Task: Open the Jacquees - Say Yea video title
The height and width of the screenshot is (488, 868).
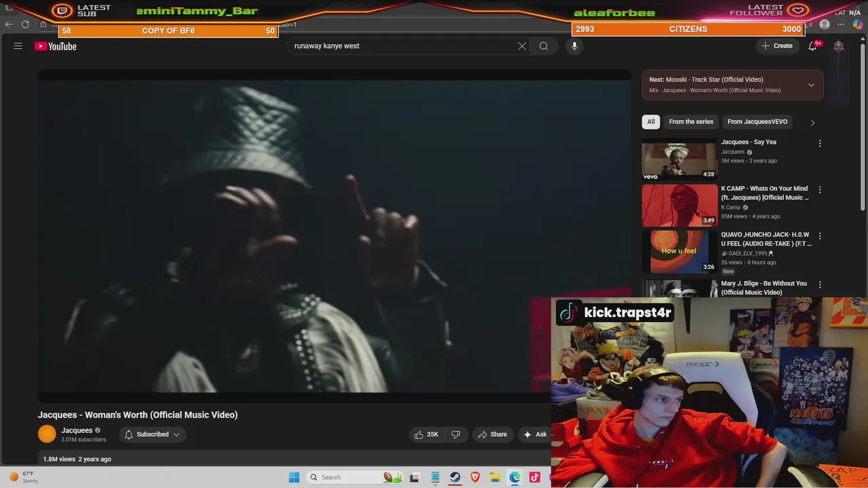Action: (749, 142)
